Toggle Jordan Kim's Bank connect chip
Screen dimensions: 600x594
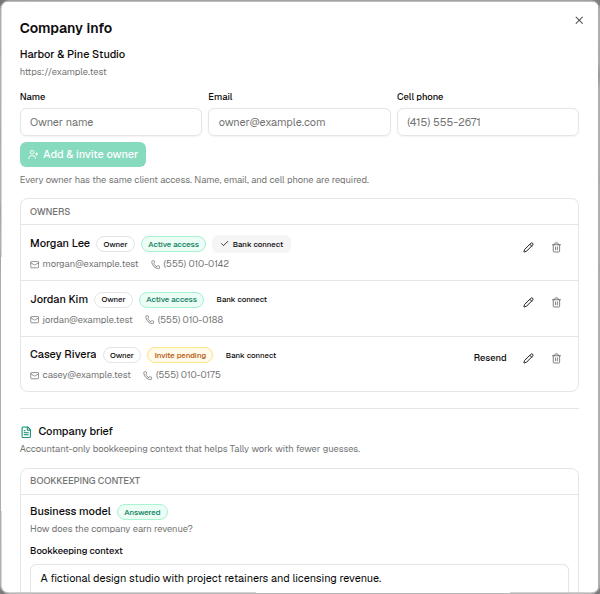click(x=241, y=300)
